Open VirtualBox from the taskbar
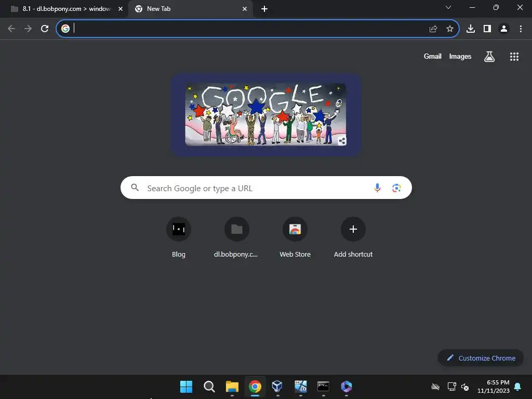This screenshot has height=399, width=532. point(277,387)
